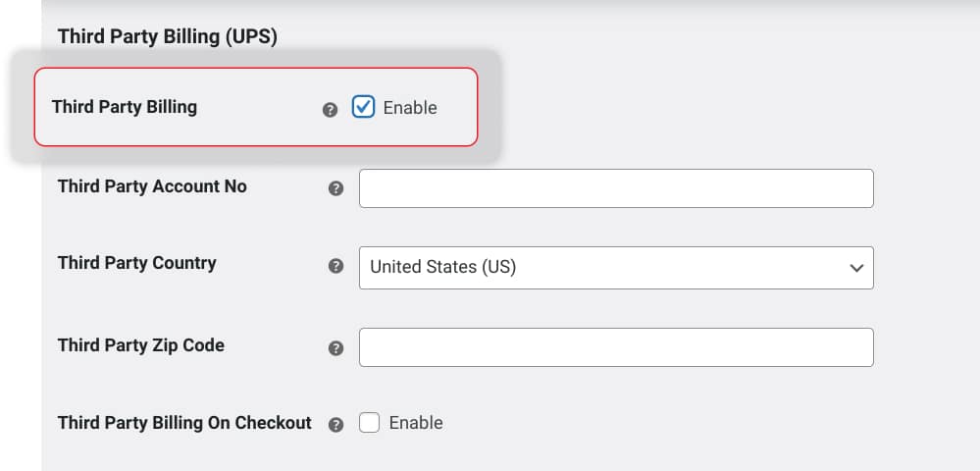
Task: Open the Third Party Country dropdown
Action: pos(615,267)
